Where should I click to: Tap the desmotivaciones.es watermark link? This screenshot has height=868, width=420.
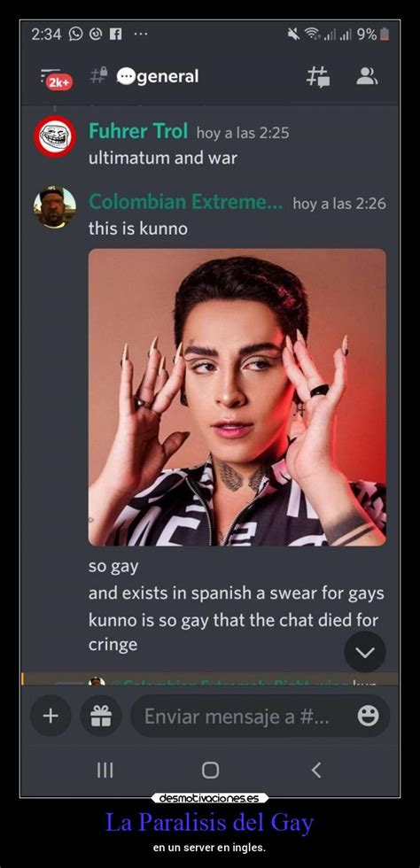[210, 798]
